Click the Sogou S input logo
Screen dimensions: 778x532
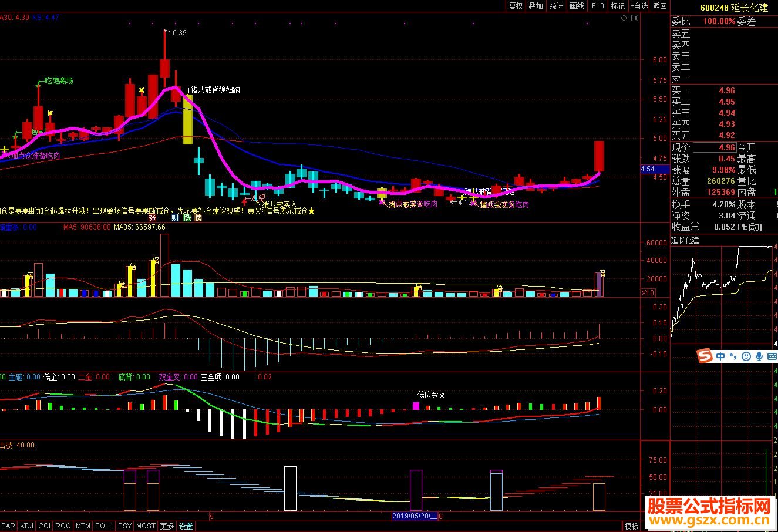tap(705, 356)
